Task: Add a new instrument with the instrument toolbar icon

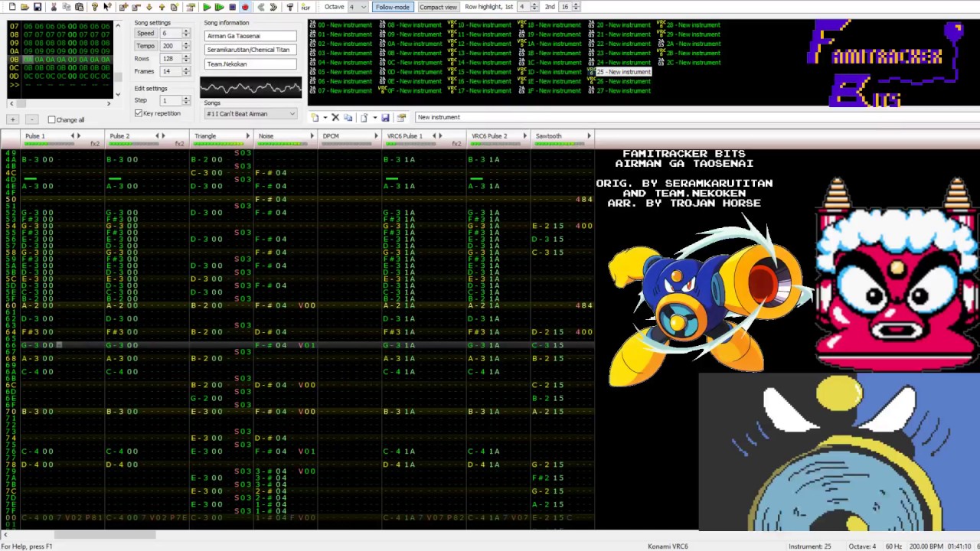Action: tap(315, 117)
